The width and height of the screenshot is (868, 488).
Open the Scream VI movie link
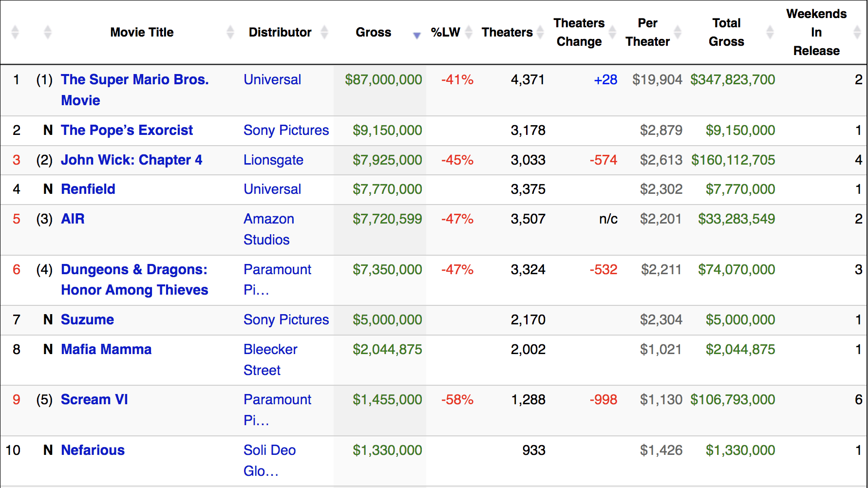[x=94, y=399]
